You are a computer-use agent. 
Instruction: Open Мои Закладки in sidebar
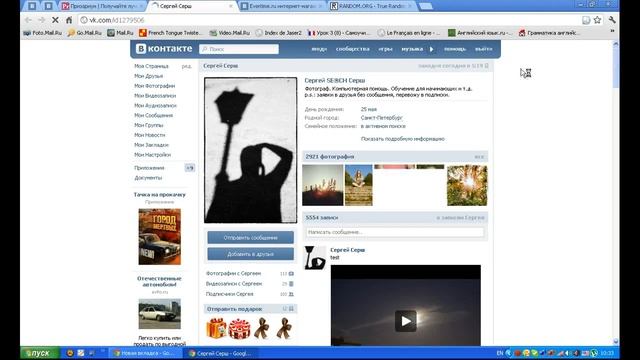tap(151, 145)
